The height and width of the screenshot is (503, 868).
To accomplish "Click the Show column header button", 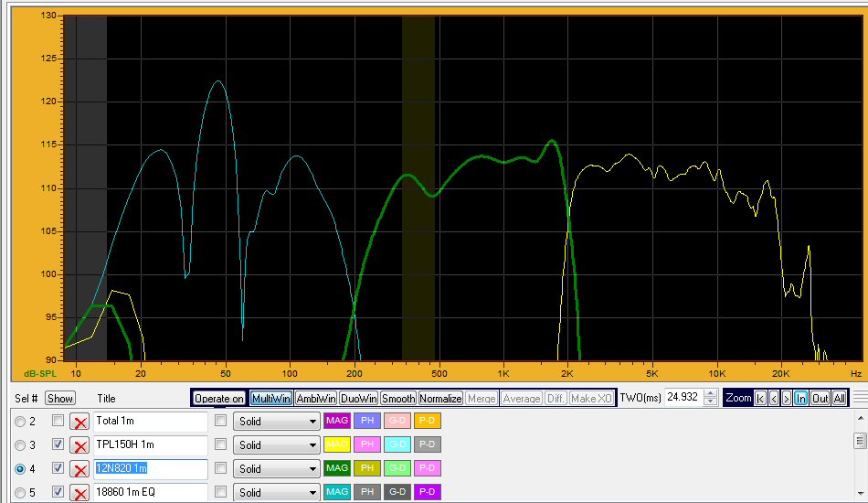I will 59,399.
